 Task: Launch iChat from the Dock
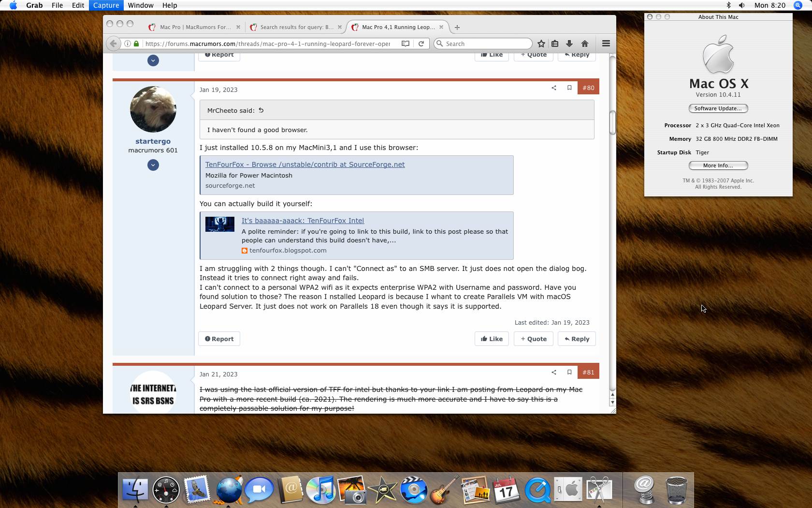(259, 490)
